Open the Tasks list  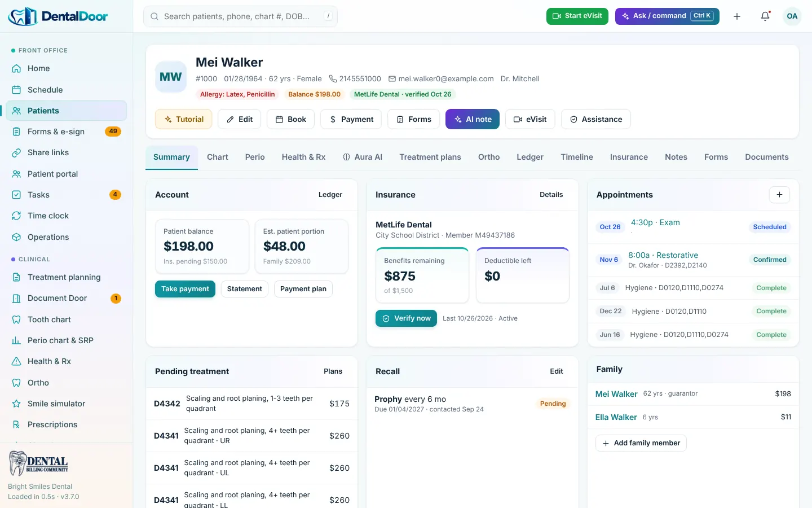(x=66, y=195)
